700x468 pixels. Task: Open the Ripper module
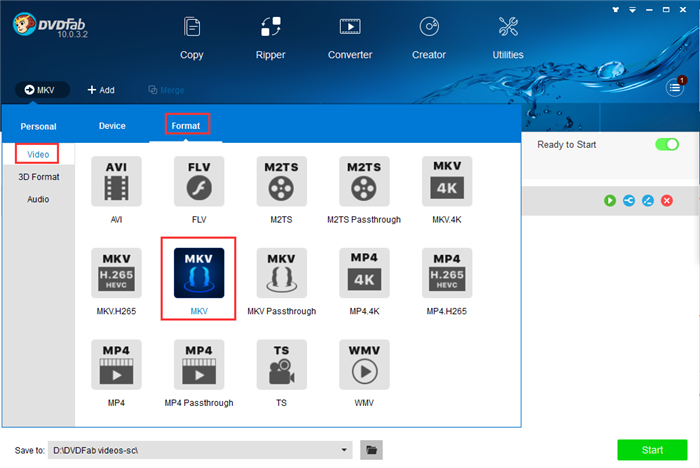pos(271,38)
